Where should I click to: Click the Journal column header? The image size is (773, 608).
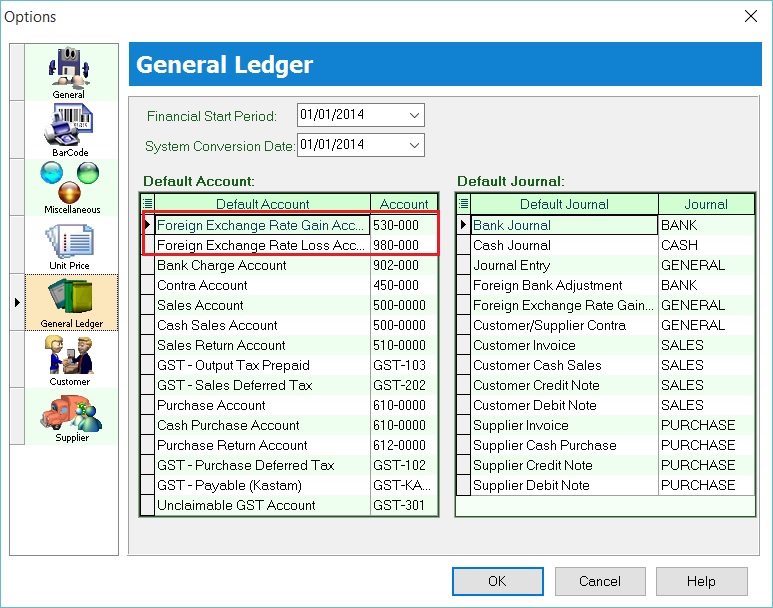(705, 204)
